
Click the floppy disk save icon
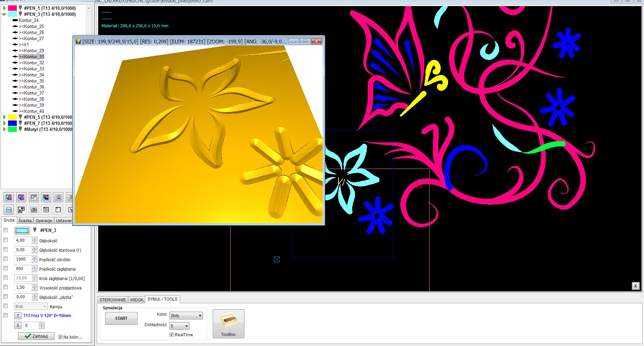tap(9, 210)
